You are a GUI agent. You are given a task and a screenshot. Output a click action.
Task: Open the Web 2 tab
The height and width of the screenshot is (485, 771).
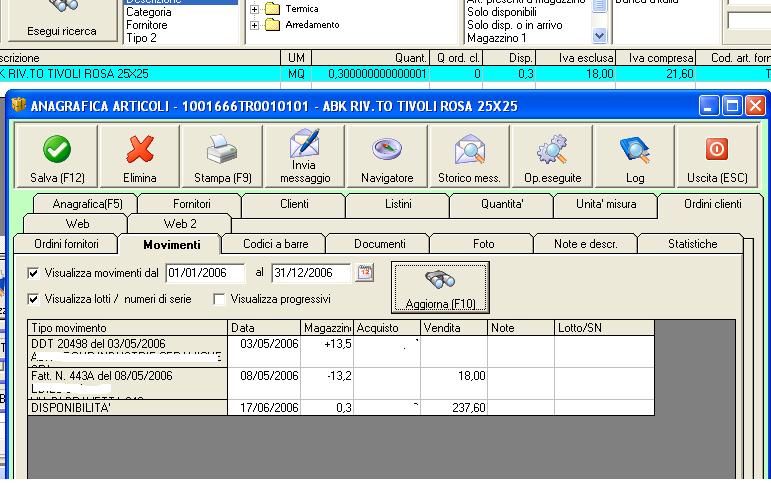180,224
